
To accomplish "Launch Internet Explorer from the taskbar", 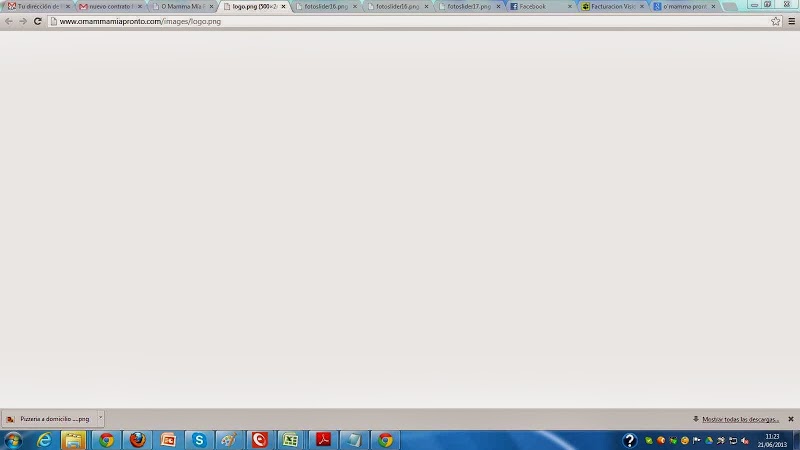I will pyautogui.click(x=44, y=440).
